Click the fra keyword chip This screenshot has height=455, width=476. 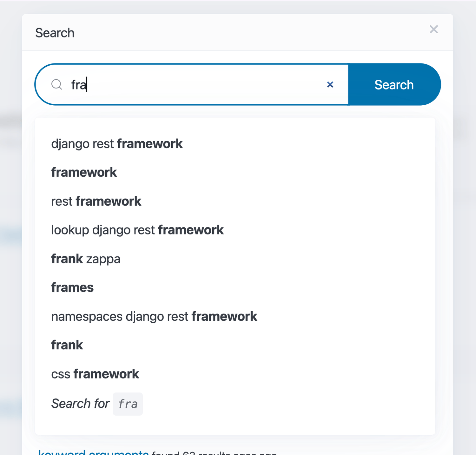click(x=128, y=404)
